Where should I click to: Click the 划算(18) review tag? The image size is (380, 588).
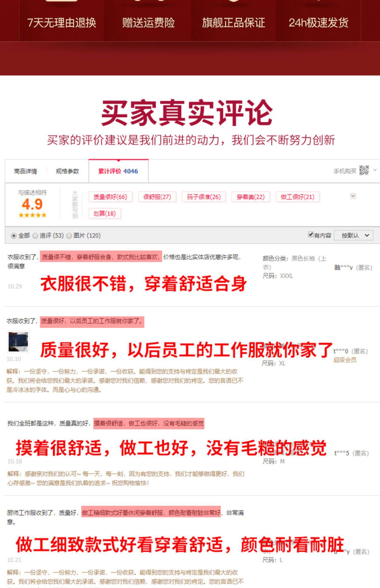(105, 213)
